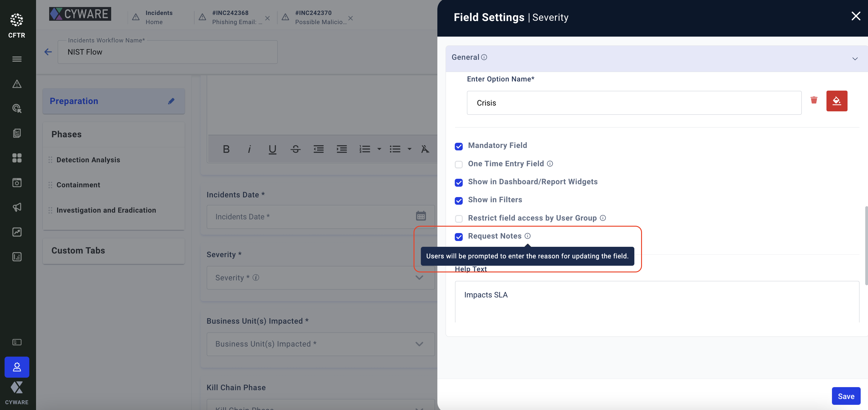Click the Crisis option name input field
868x410 pixels.
(x=633, y=103)
